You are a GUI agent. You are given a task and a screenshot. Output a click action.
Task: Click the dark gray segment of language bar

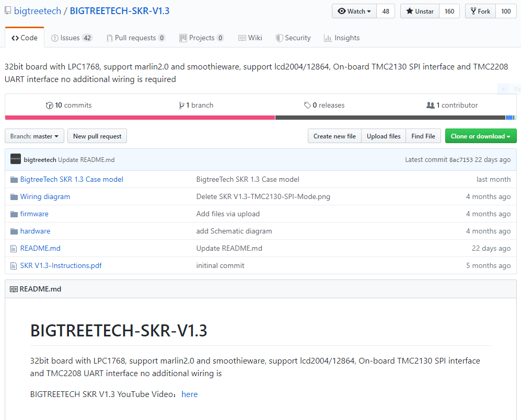tap(390, 118)
